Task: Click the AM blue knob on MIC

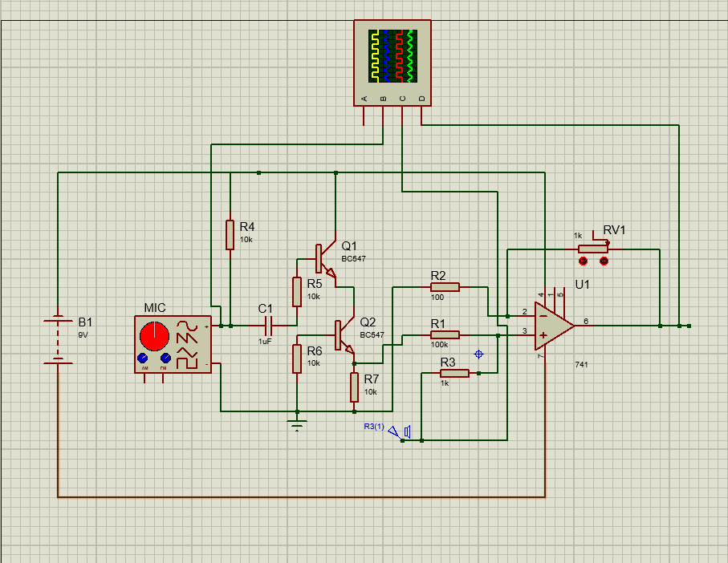Action: [143, 358]
